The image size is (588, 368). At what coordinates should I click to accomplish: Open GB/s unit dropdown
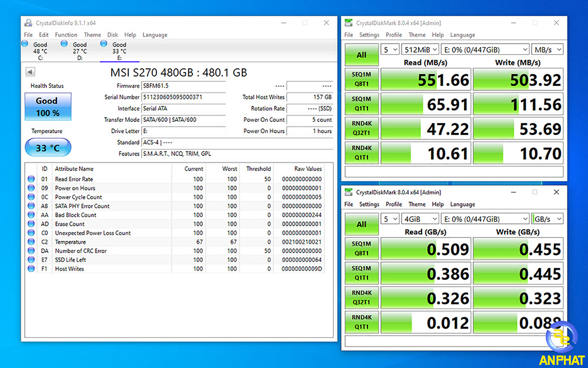coord(547,219)
